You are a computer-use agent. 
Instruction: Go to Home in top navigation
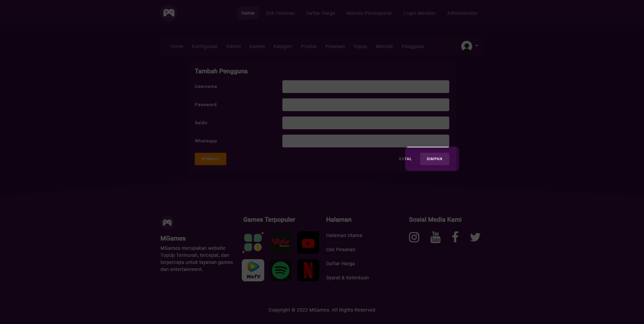pos(248,13)
